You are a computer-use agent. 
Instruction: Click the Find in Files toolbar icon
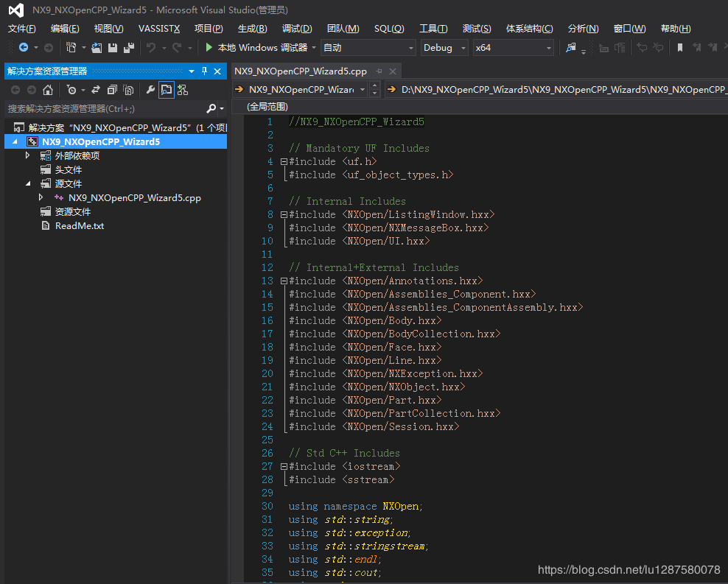(570, 47)
